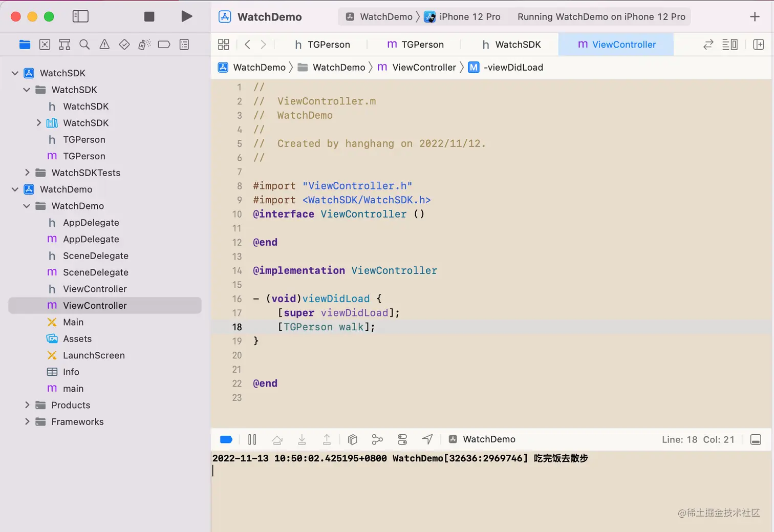Choose the iPhone 12 Pro run destination
Image resolution: width=774 pixels, height=532 pixels.
point(463,17)
